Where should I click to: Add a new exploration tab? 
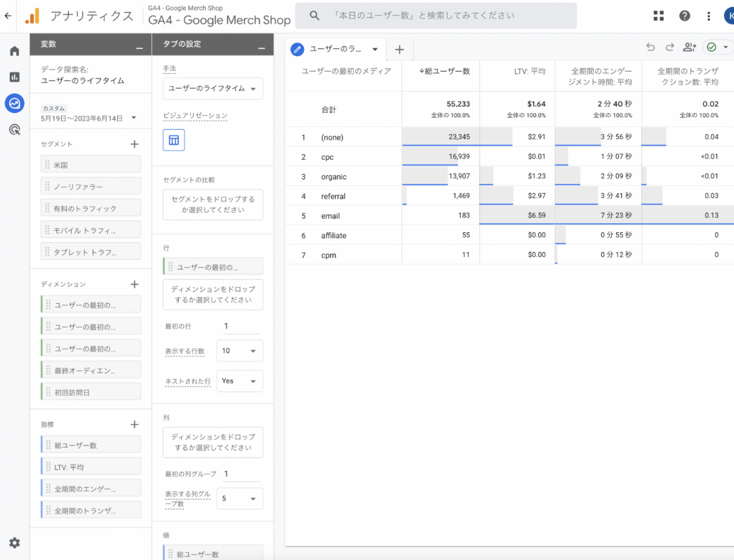click(399, 50)
